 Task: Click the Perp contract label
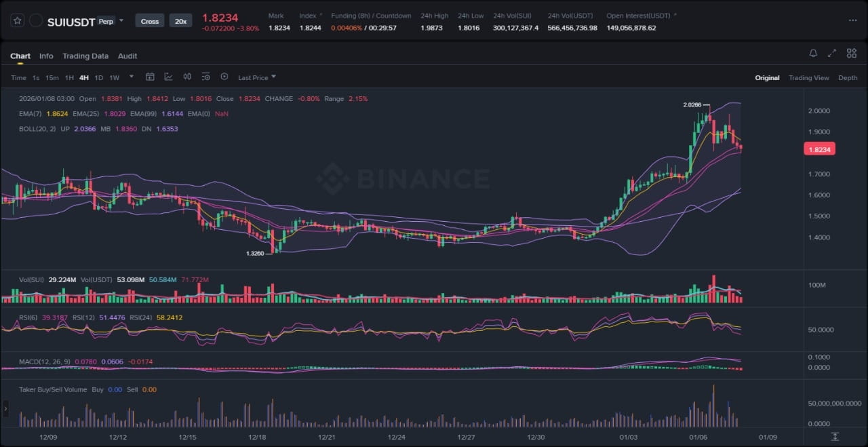click(106, 21)
